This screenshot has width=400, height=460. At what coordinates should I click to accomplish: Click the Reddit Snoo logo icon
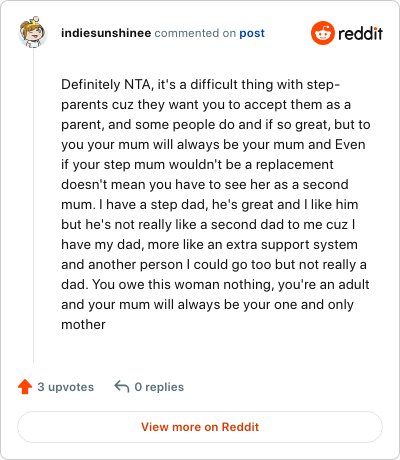[x=322, y=33]
